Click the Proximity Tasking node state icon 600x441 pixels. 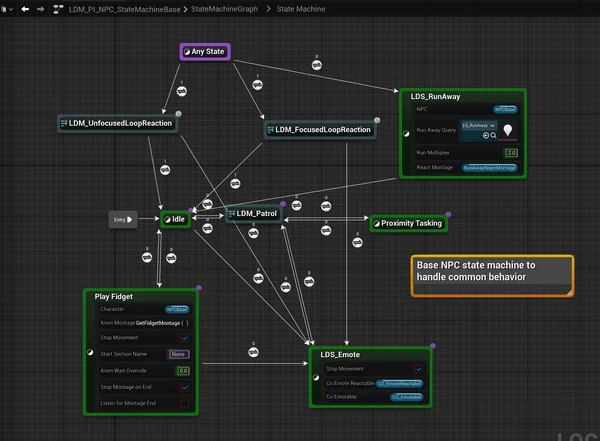pyautogui.click(x=377, y=224)
